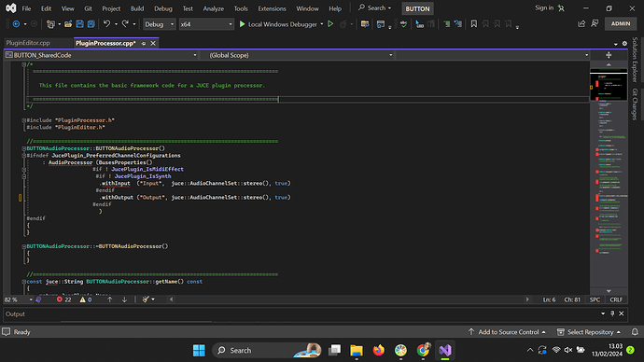Click the split editor plus icon
This screenshot has height=362, width=644.
609,55
